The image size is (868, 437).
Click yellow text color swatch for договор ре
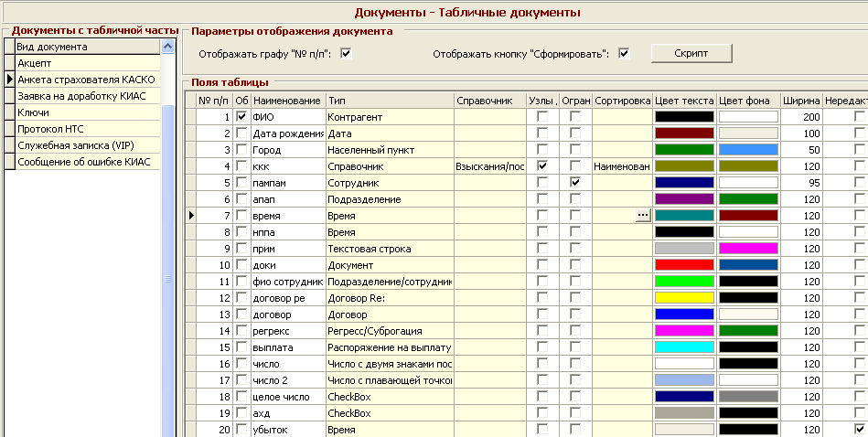[x=684, y=298]
